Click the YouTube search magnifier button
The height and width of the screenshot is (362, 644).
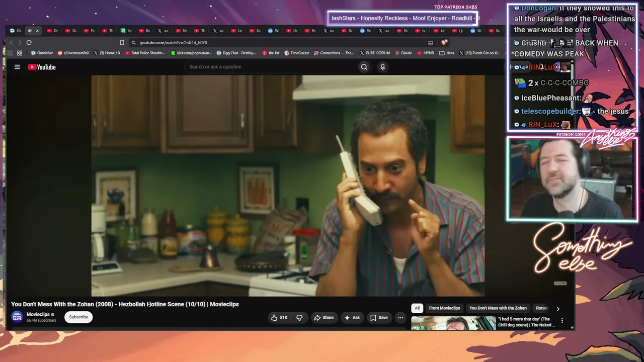click(x=364, y=67)
